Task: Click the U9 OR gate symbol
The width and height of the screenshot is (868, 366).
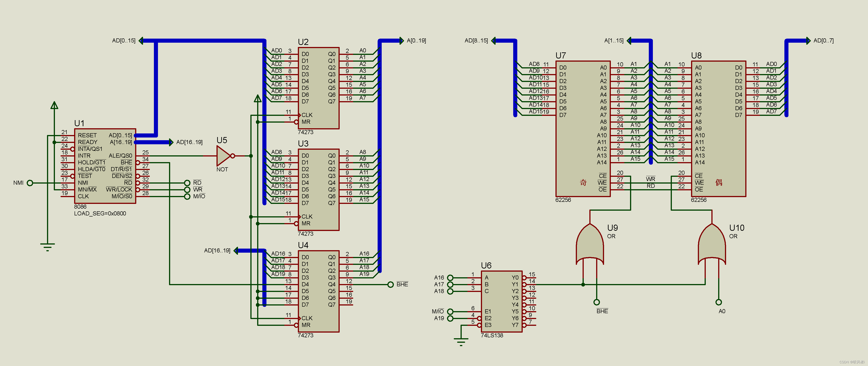Action: pos(590,245)
